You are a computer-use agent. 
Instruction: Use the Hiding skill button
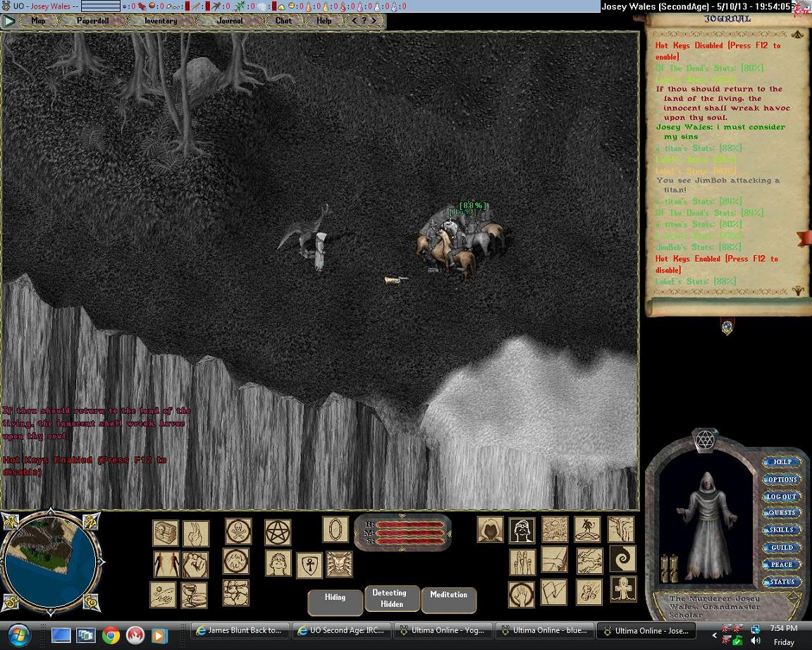click(335, 598)
